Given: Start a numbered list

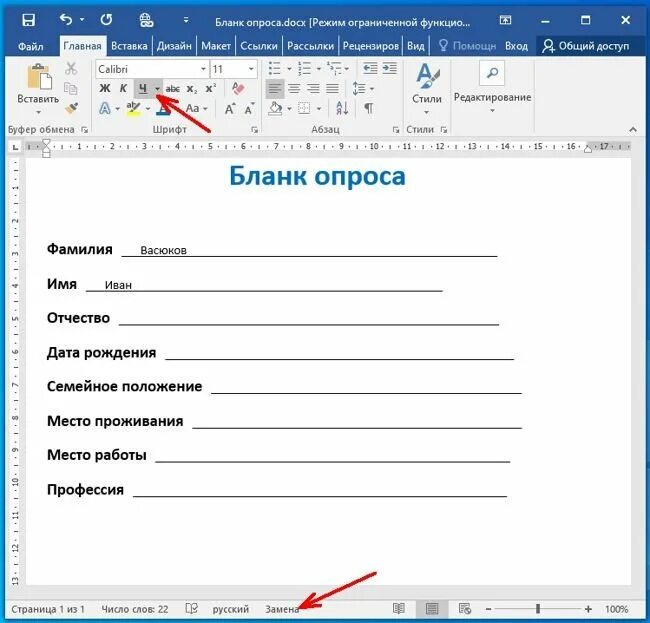Looking at the screenshot, I should tap(304, 68).
